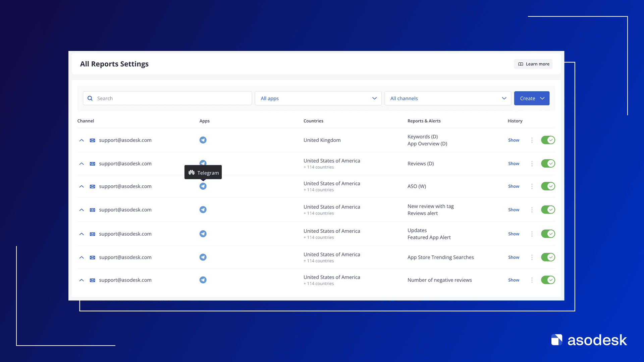Screen dimensions: 644x362
Task: Open the All apps dropdown
Action: pos(318,98)
